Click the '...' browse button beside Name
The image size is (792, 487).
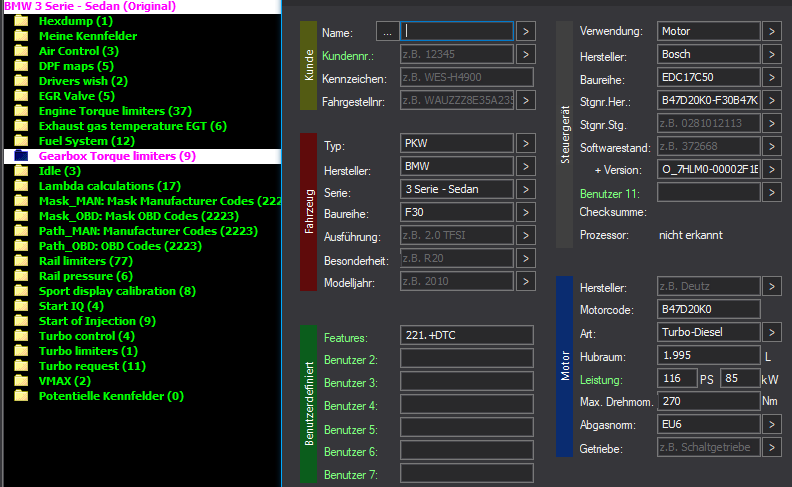[387, 31]
